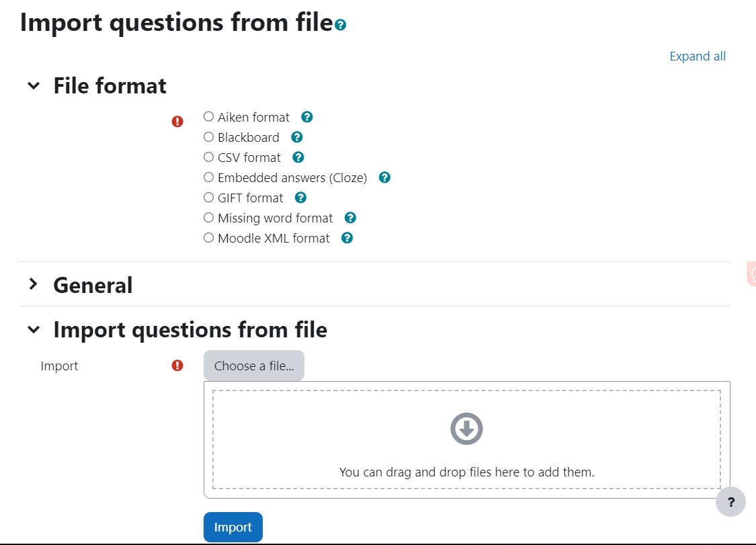Open the Aiken format help icon
Viewport: 756px width, 545px height.
pos(306,117)
